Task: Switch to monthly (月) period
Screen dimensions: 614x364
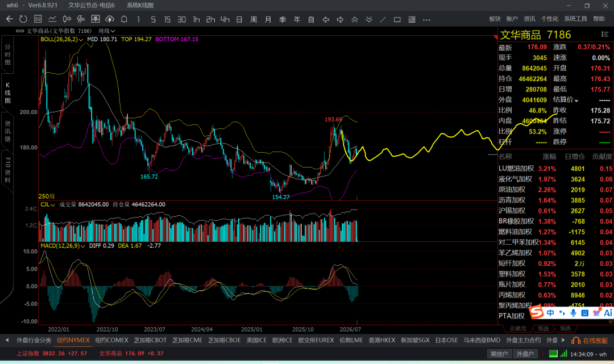Action: 268,19
